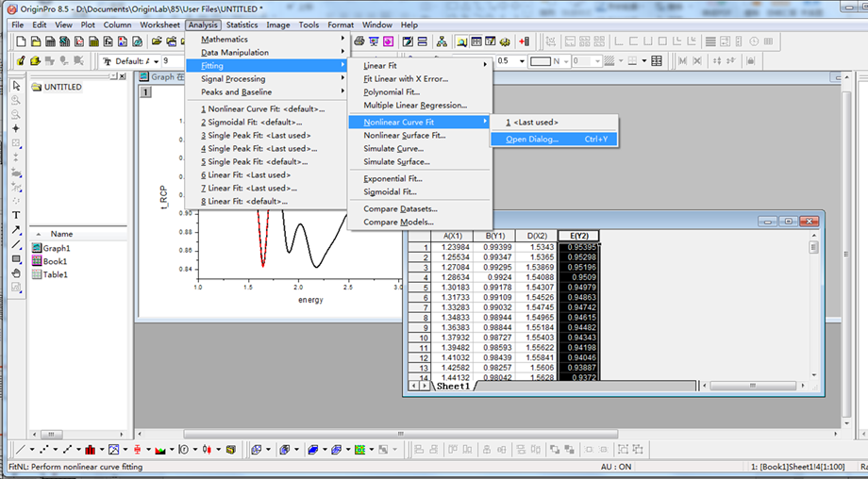Click the Column/Bar plot icon

[x=91, y=450]
